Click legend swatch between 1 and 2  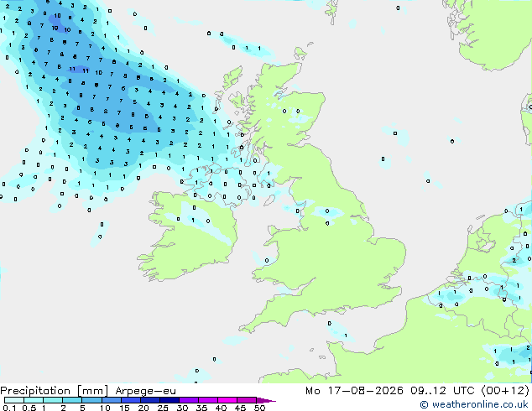pos(53,400)
